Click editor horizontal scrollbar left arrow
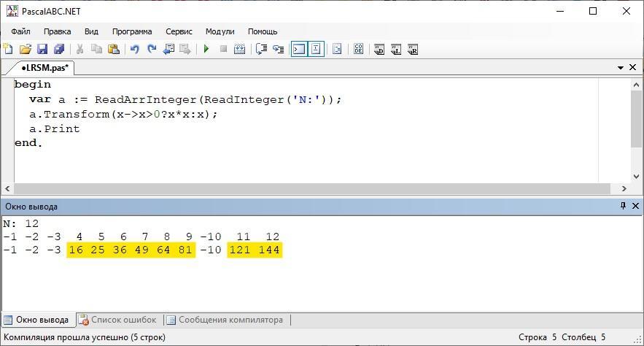 click(7, 188)
